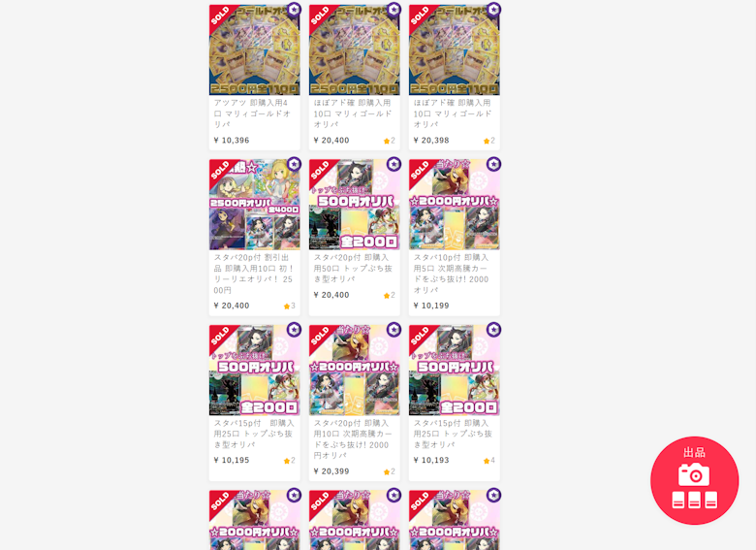
Task: Open the スタパ20p付 即購入用50口 トップぶち抜き型 listing
Action: (x=353, y=269)
